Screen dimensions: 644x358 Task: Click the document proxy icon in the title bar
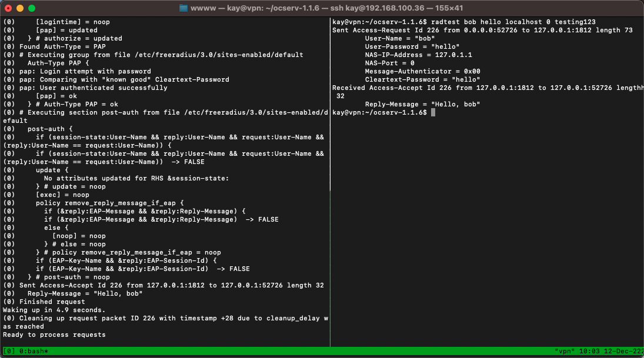click(185, 8)
